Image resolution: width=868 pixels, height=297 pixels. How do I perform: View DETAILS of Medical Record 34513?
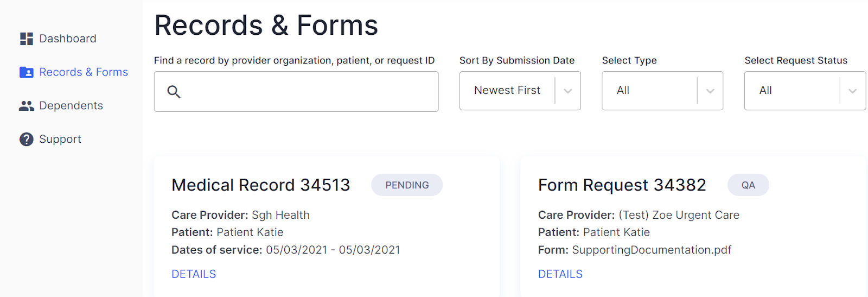[194, 274]
